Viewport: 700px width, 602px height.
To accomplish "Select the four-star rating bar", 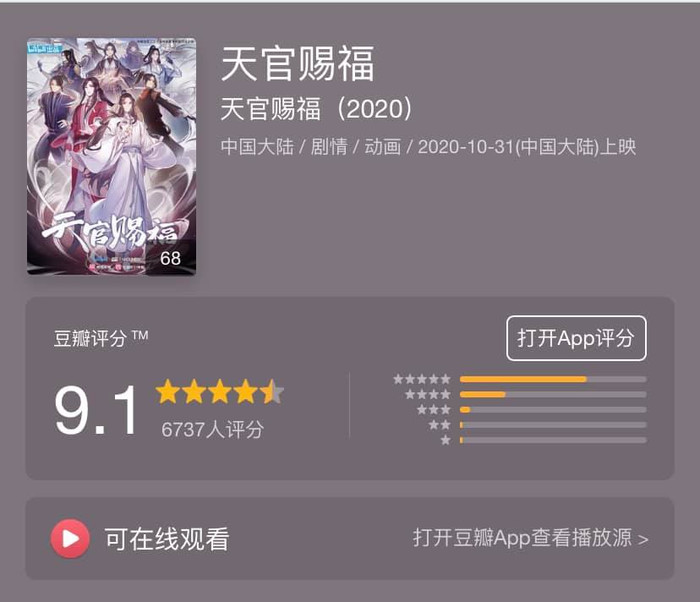I will [553, 394].
